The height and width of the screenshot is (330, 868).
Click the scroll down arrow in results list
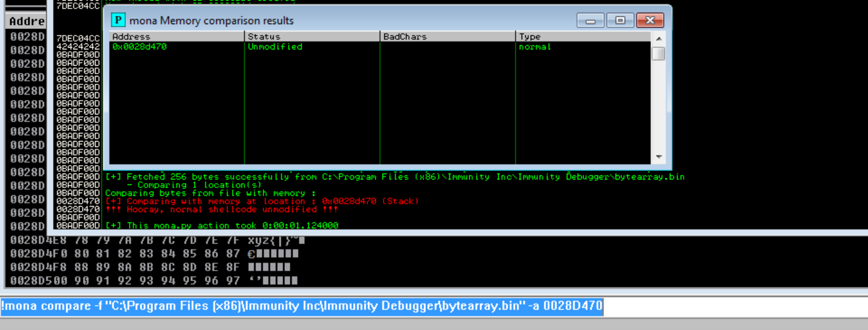tap(658, 157)
